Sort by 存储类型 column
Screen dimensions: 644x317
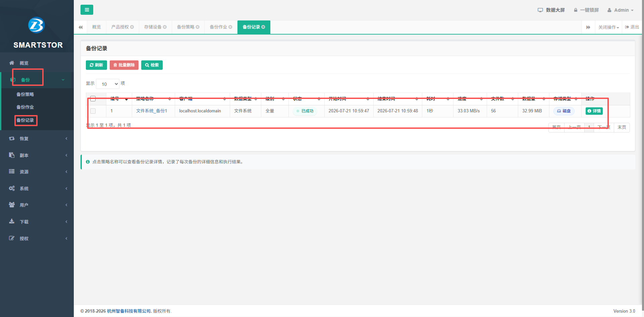[565, 99]
